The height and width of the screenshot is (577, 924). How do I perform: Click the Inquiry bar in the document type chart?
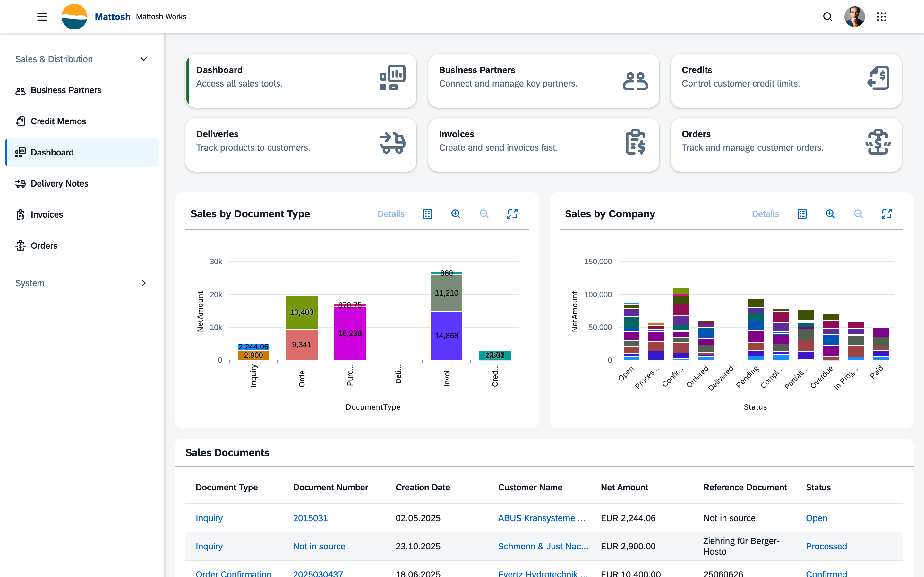coord(253,351)
